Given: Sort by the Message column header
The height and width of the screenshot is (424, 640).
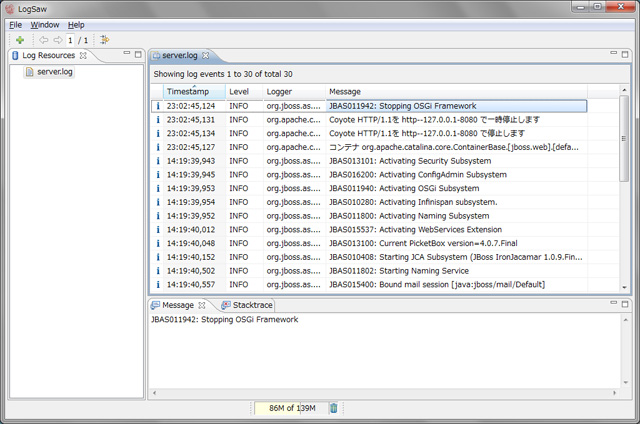Looking at the screenshot, I should point(456,91).
